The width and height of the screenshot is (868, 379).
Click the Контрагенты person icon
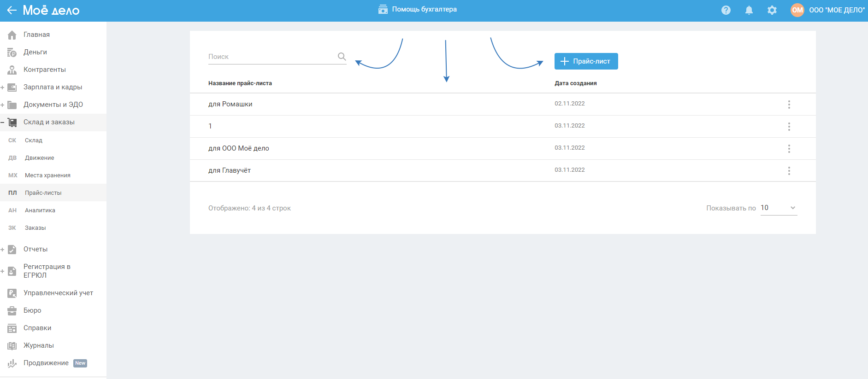click(x=12, y=70)
